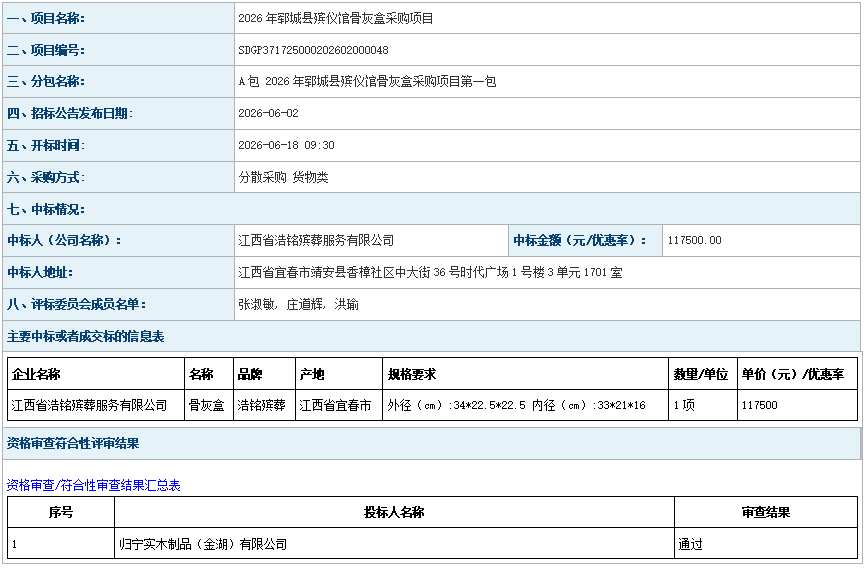Click the 中标人（公司名称） label
The width and height of the screenshot is (866, 568).
[x=64, y=240]
